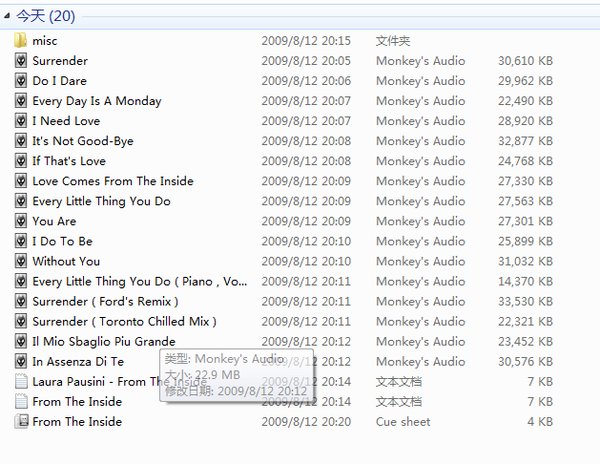Image resolution: width=600 pixels, height=464 pixels.
Task: Select the I Do To Be name
Action: tap(62, 241)
